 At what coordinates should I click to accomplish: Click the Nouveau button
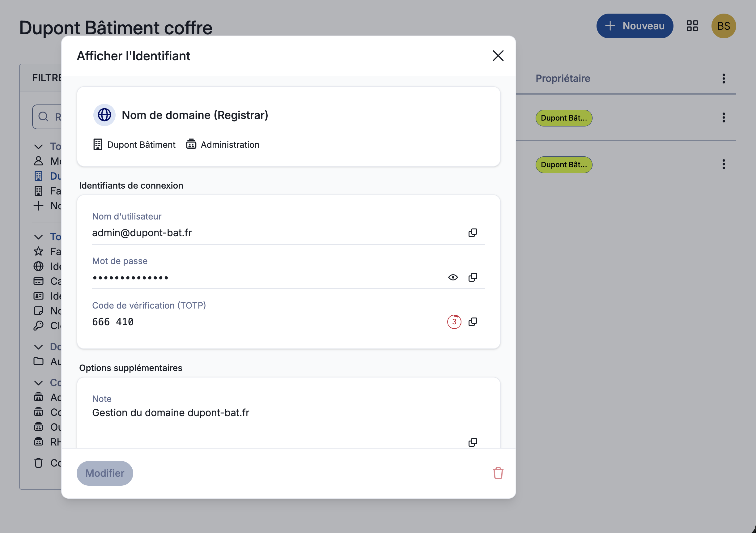[635, 26]
